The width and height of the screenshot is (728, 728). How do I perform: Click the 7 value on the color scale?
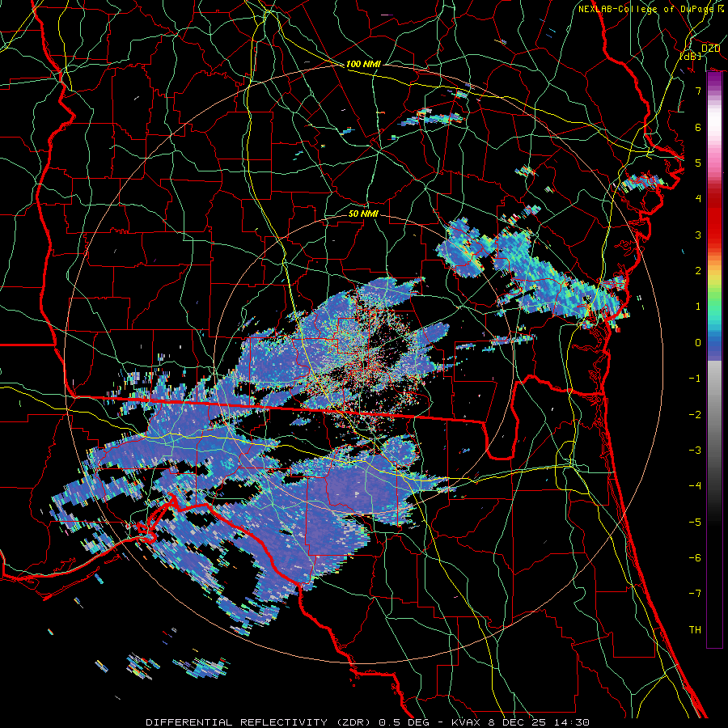(698, 91)
